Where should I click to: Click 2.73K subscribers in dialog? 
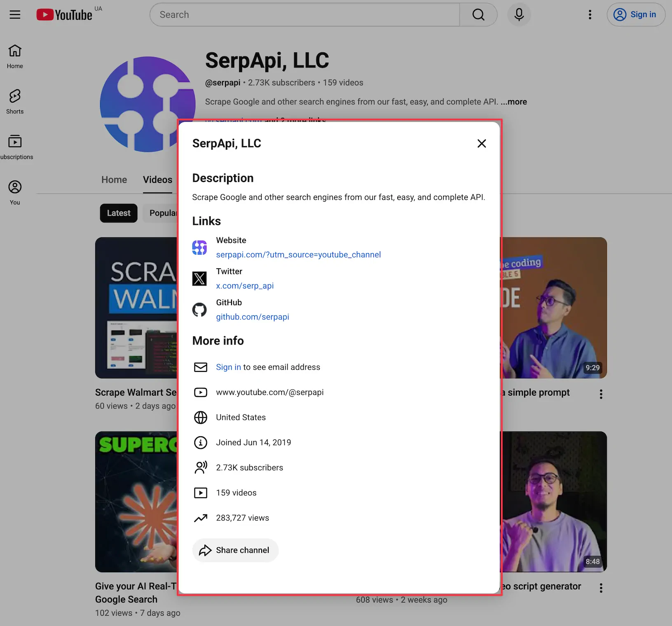click(250, 468)
